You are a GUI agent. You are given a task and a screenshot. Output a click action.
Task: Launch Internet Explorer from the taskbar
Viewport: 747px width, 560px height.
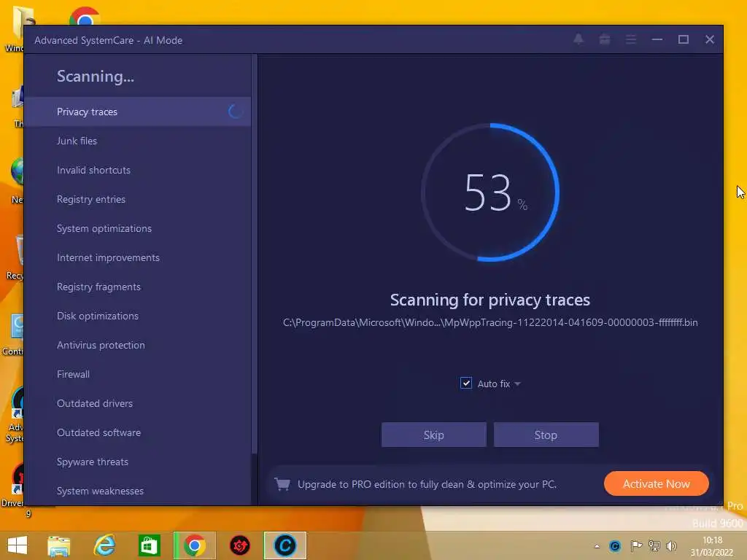(x=104, y=545)
